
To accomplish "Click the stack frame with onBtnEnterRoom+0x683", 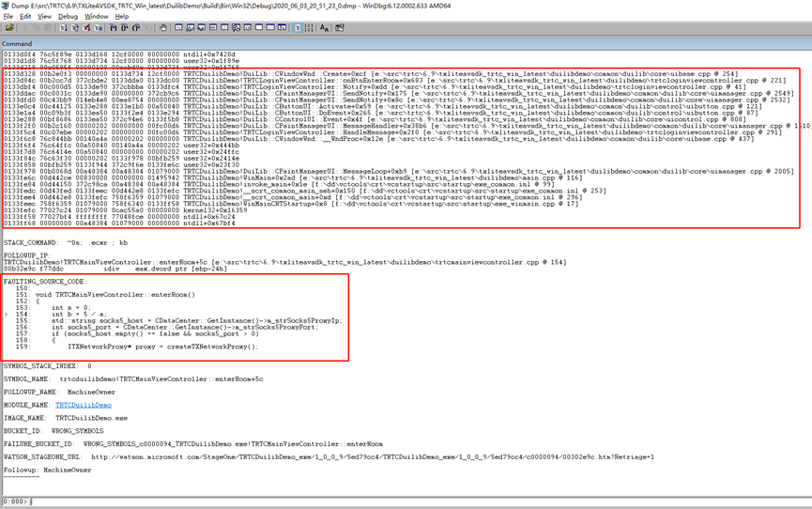I will coord(394,81).
